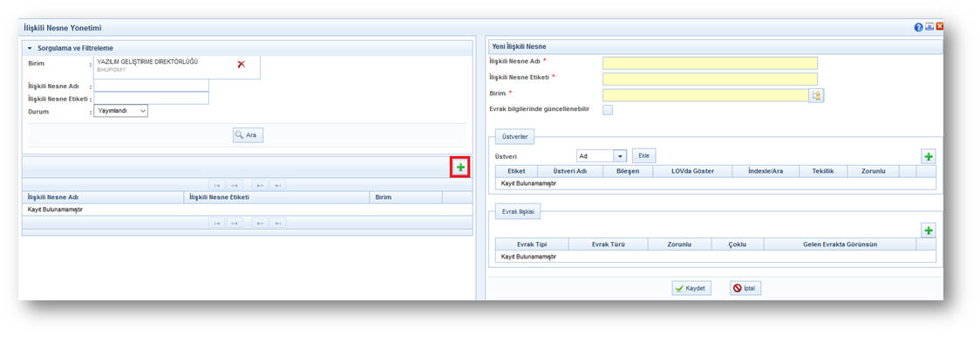Screen dimensions: 980x337
Task: Click the YAZILIM GELİŞTİRME DİREKTÖRLÜĞÜ unit text
Action: coord(147,61)
